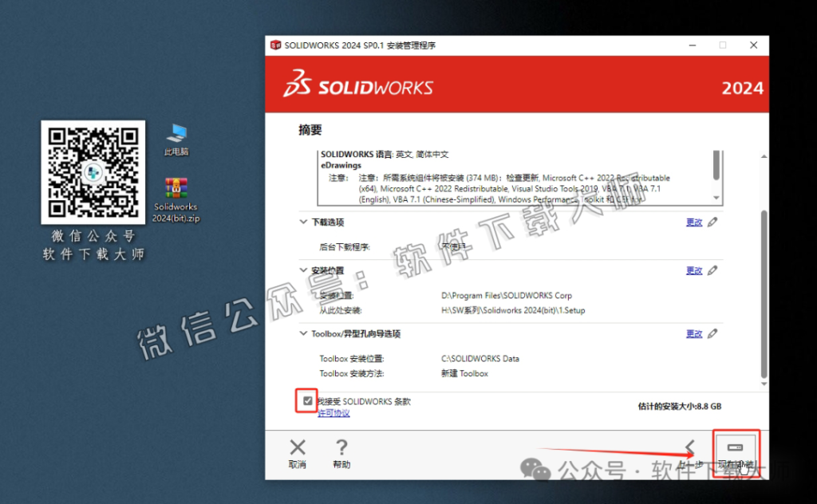Screen dimensions: 817x504
Task: Collapse the Toolbox/异型孔向导选项 section
Action: (303, 333)
